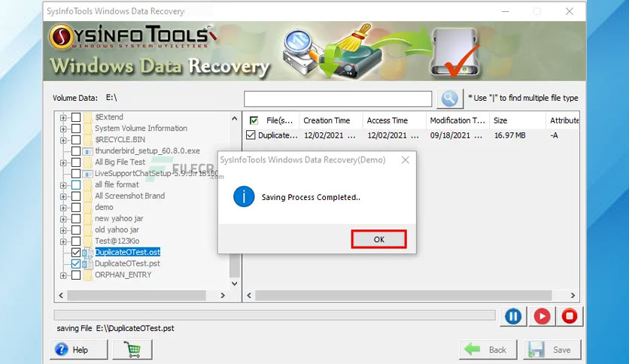Image resolution: width=629 pixels, height=364 pixels.
Task: Click the file type search input field
Action: click(x=338, y=99)
